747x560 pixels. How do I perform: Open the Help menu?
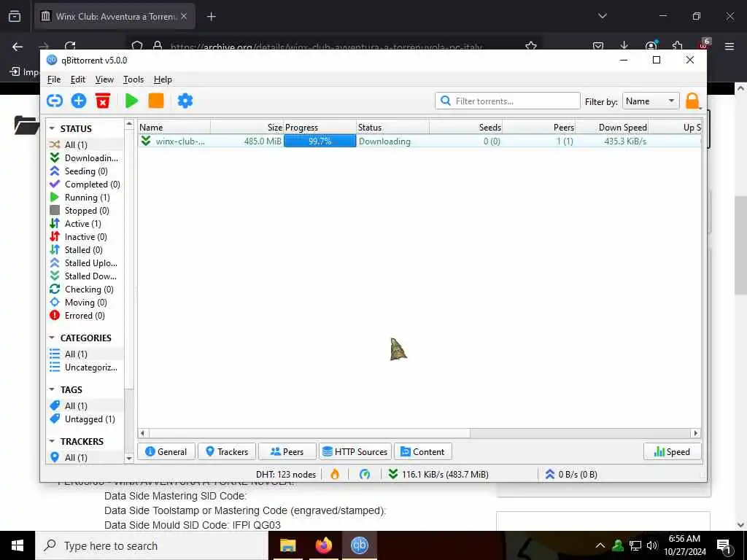coord(163,79)
